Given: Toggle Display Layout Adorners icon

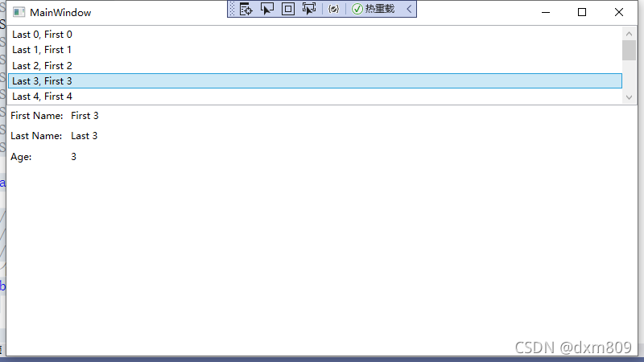Looking at the screenshot, I should [288, 9].
